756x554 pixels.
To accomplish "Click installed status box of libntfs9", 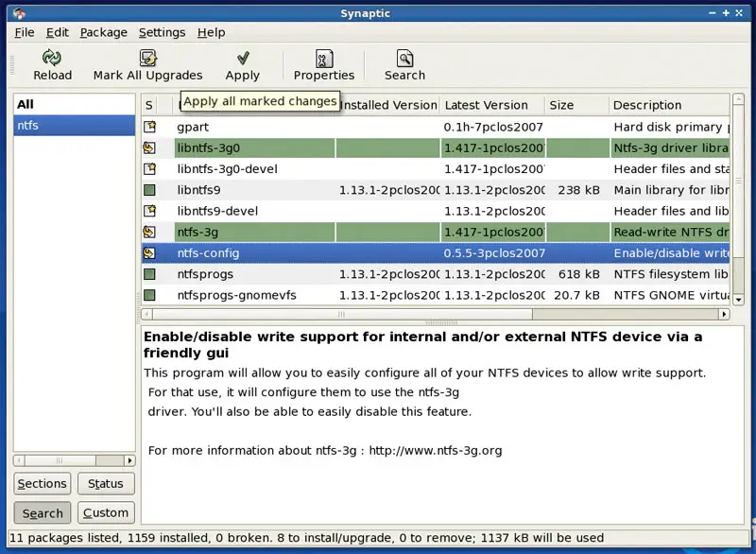I will [x=149, y=190].
